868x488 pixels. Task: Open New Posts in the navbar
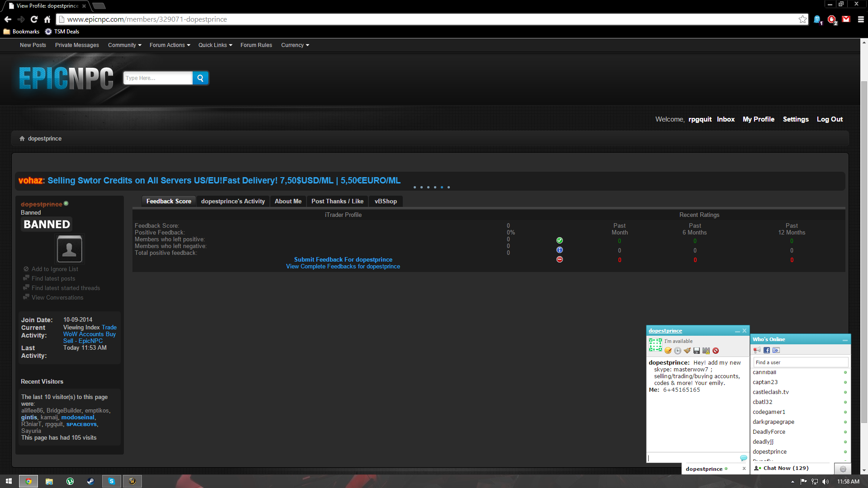[x=33, y=45]
